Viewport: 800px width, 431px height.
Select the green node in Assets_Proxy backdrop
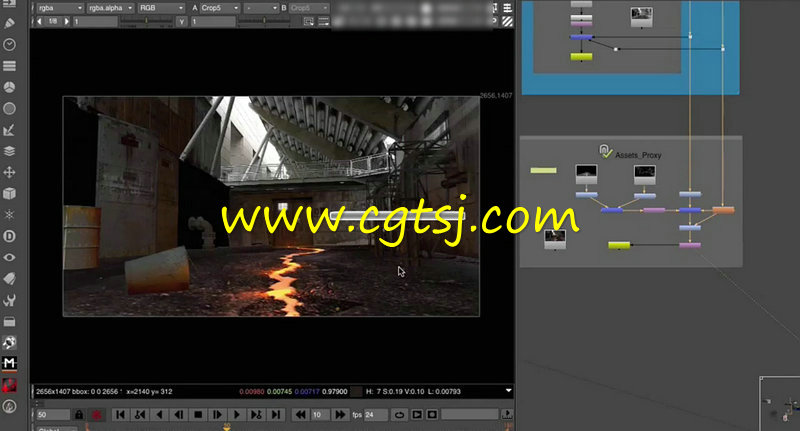(619, 245)
